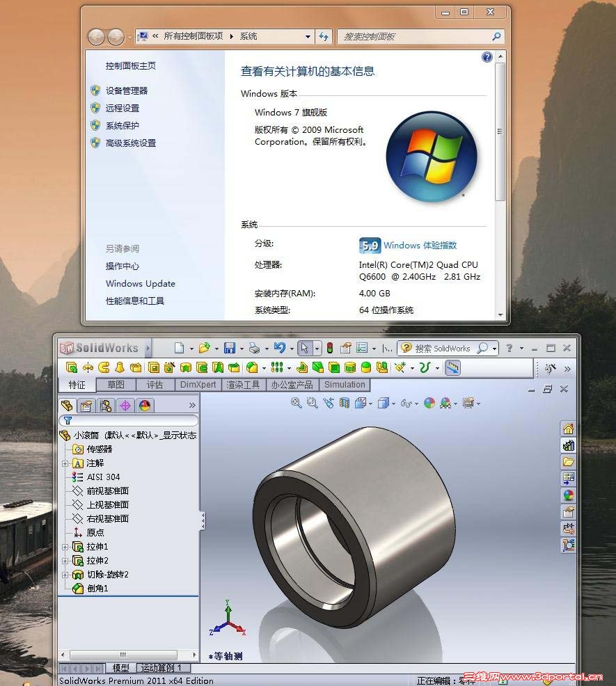The image size is (616, 686).
Task: Switch to the DimXpert tab
Action: pyautogui.click(x=198, y=385)
